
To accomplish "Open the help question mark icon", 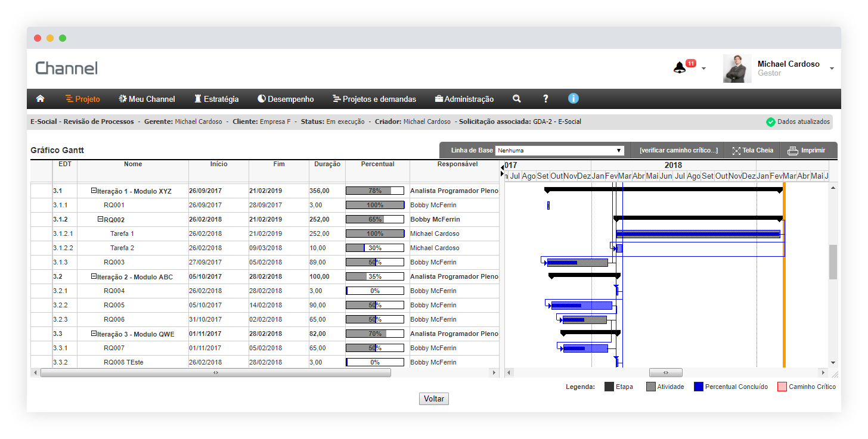I will pyautogui.click(x=545, y=99).
